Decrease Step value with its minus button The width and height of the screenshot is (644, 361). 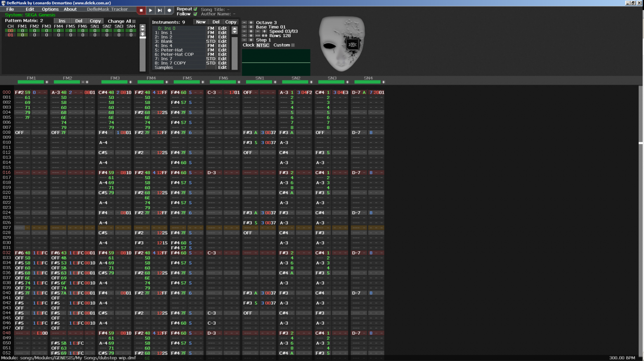pos(244,40)
